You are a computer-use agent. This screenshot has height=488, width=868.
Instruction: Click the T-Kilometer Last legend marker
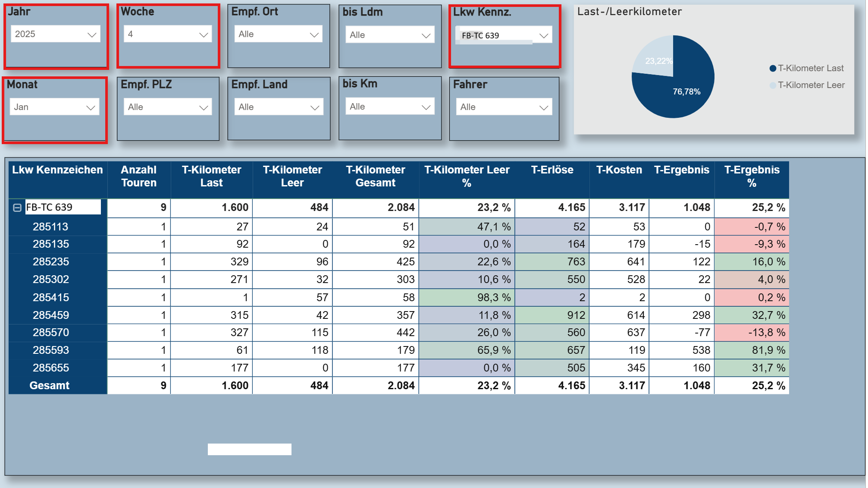coord(773,68)
